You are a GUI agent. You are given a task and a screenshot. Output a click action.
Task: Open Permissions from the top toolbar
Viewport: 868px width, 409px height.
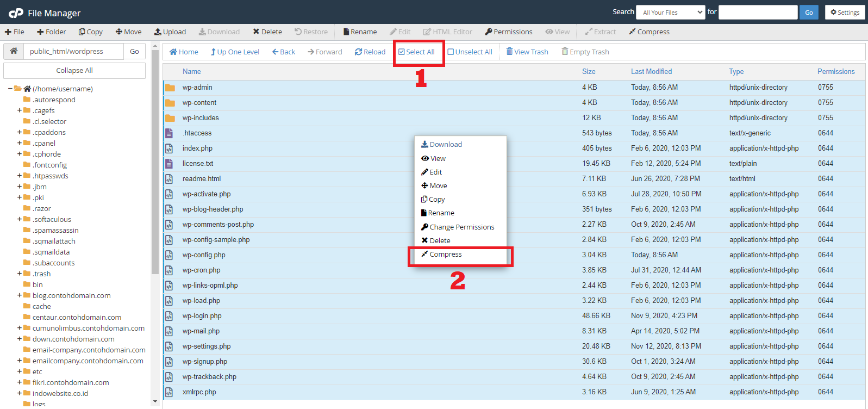tap(489, 32)
